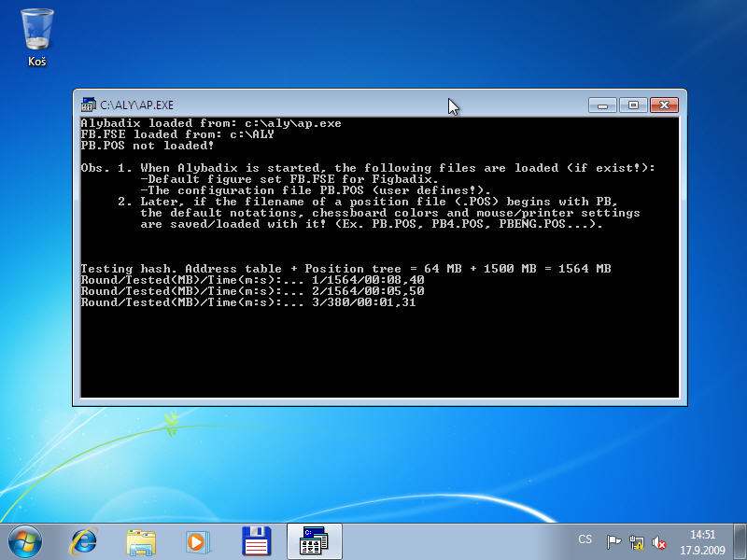Screen dimensions: 747x560
Task: Select the AP.EXE console taskbar button
Action: pos(315,541)
